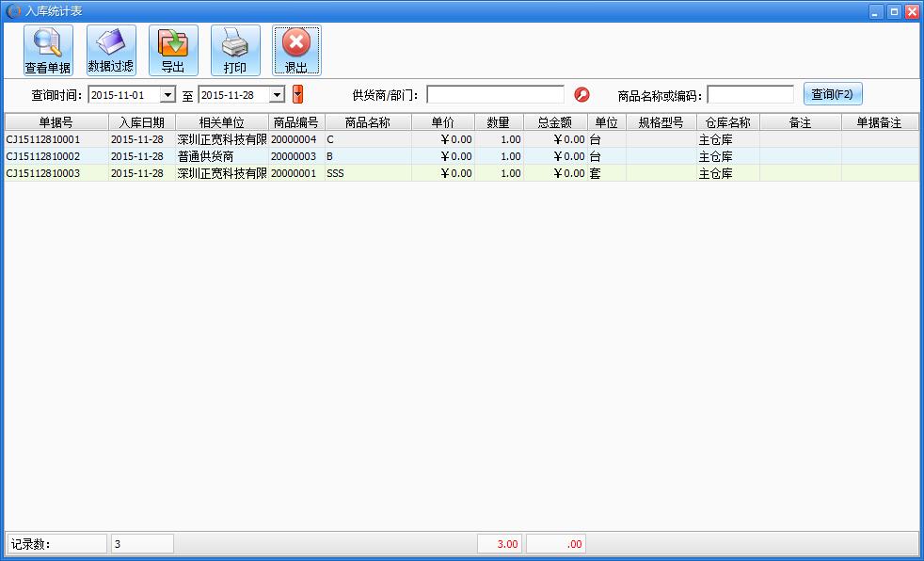Click product code 20000001 cell
This screenshot has height=561, width=924.
[296, 173]
